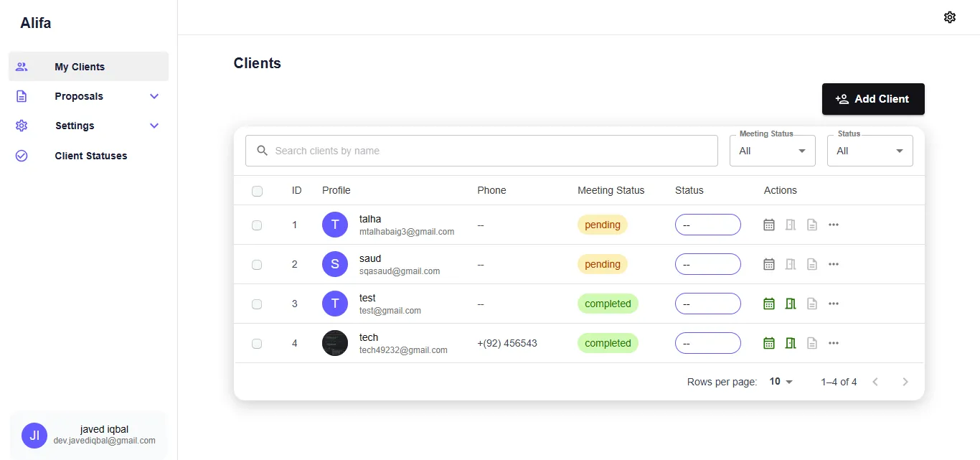Click green door icon in test row
This screenshot has height=460, width=980.
791,304
